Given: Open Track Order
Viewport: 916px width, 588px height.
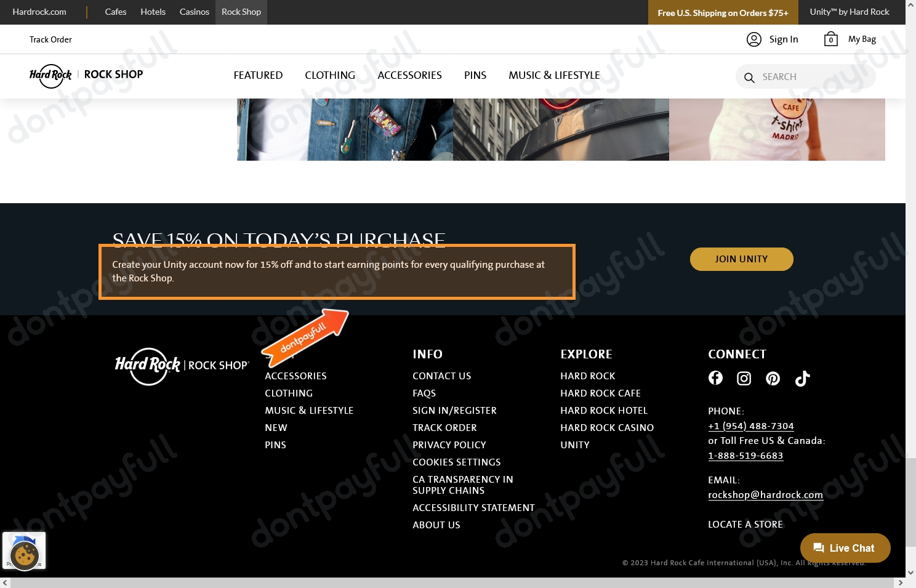Looking at the screenshot, I should click(x=50, y=39).
